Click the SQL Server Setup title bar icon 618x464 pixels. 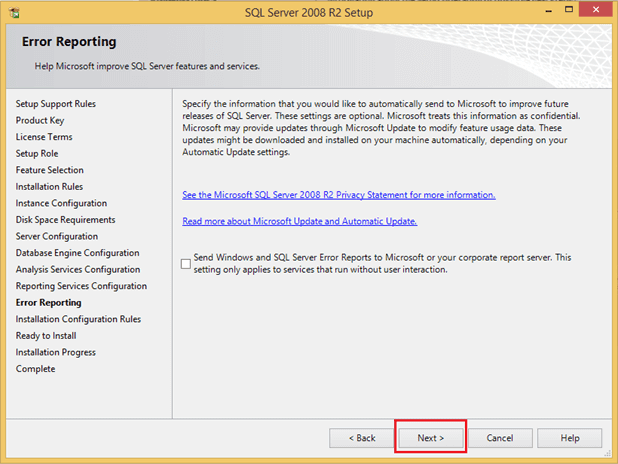[x=14, y=13]
